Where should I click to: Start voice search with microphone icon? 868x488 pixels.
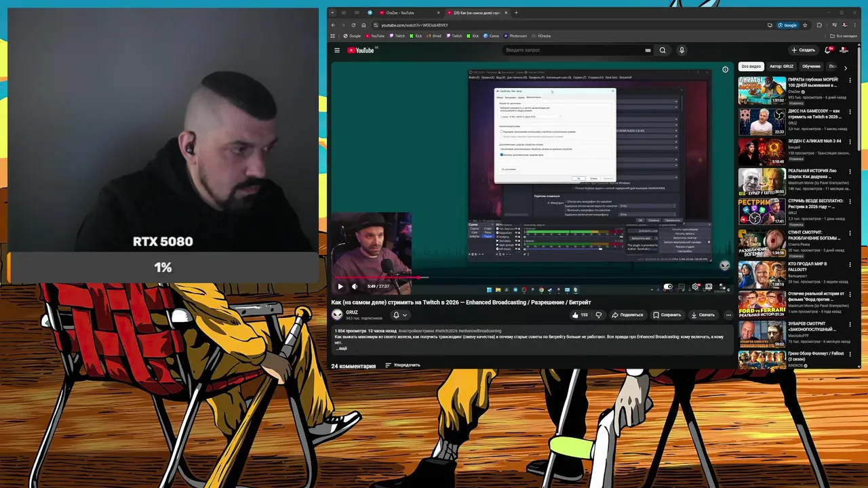682,50
